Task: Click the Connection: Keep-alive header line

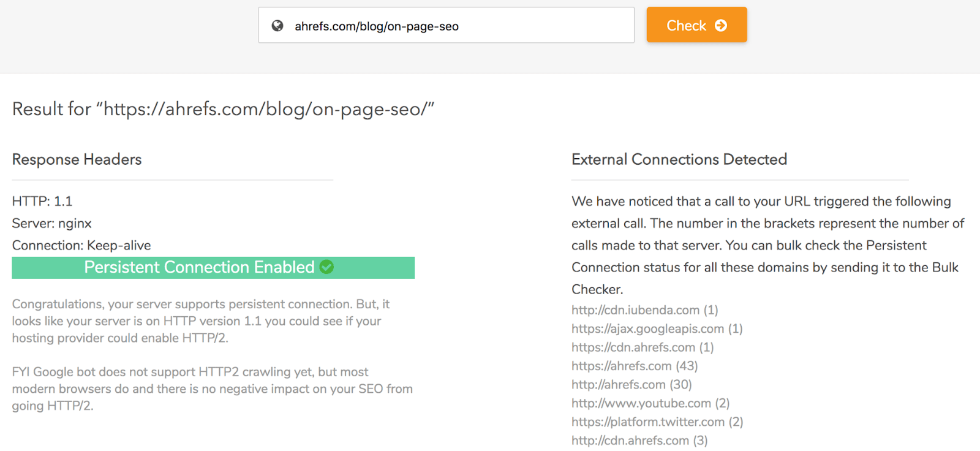Action: click(x=81, y=245)
